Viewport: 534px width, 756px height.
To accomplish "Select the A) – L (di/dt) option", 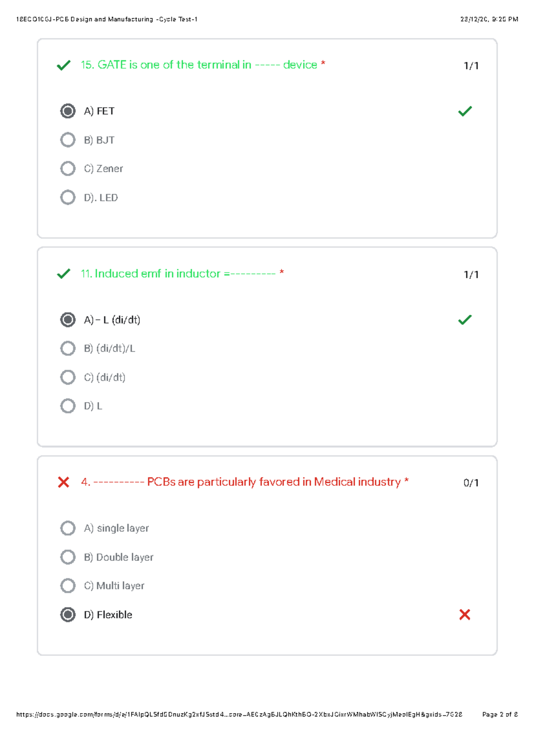I will pyautogui.click(x=68, y=320).
